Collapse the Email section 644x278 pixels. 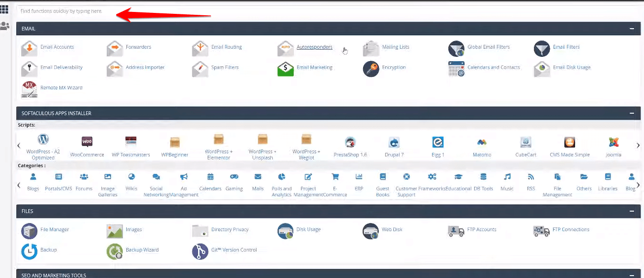(x=632, y=29)
